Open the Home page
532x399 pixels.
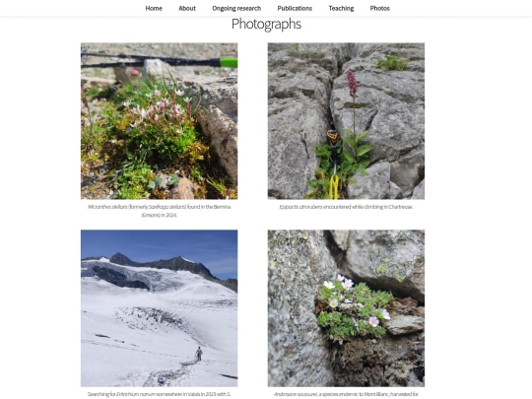pyautogui.click(x=154, y=9)
